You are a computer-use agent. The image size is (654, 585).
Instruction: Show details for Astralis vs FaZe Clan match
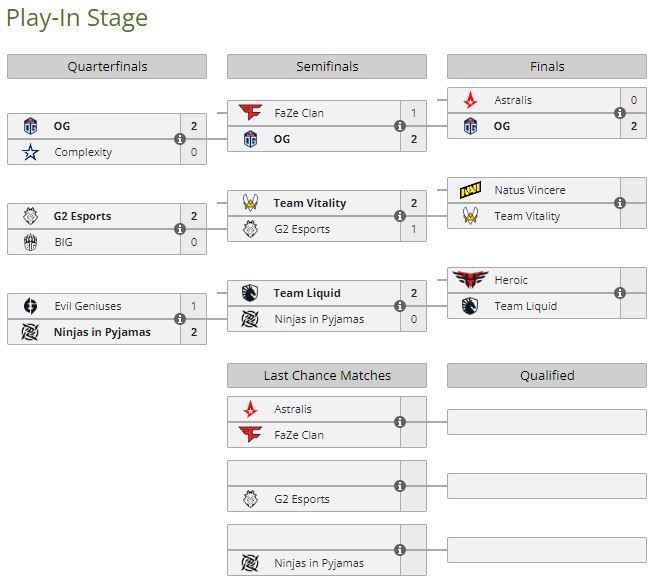pos(400,422)
